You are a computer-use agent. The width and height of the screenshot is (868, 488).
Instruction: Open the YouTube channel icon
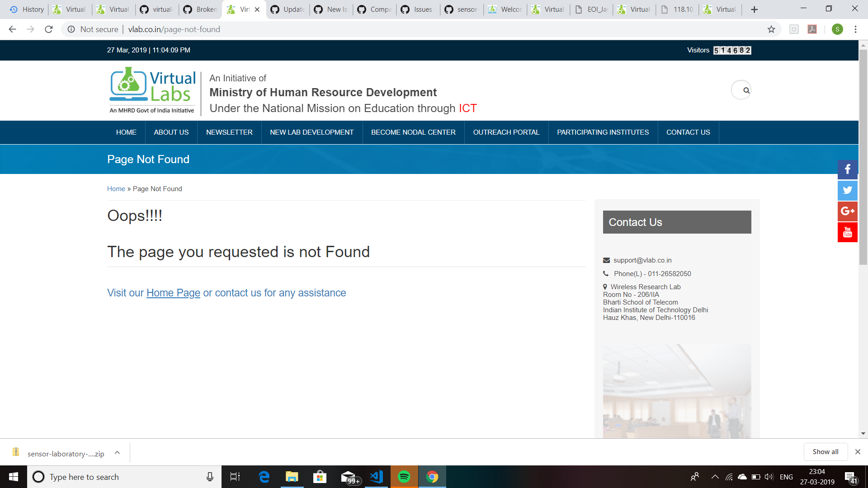(848, 232)
